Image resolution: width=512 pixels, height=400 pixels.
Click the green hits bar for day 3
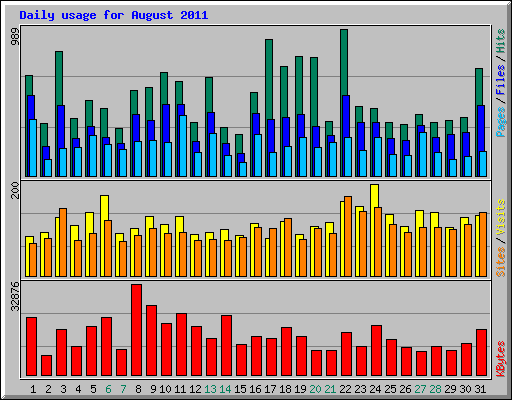click(x=59, y=78)
